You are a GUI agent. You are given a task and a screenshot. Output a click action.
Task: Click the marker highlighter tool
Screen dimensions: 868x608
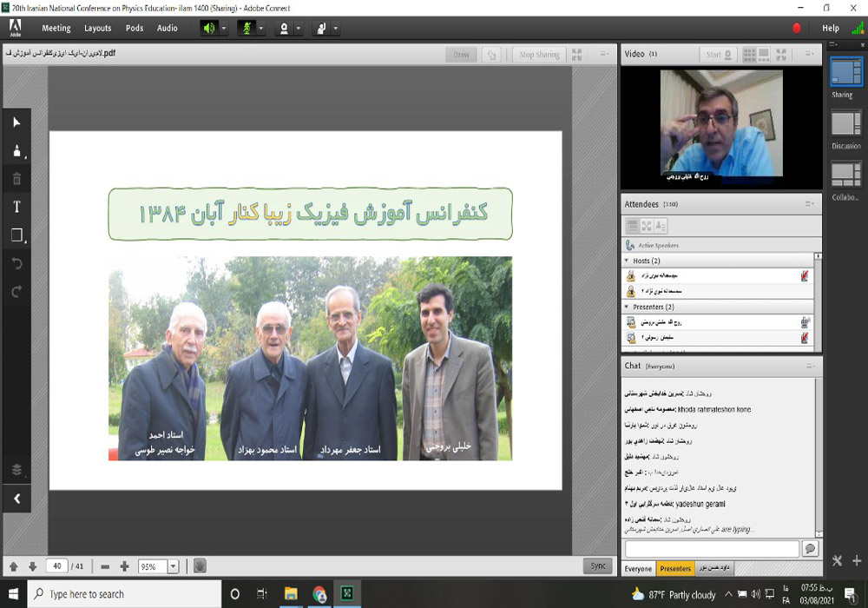[x=16, y=151]
